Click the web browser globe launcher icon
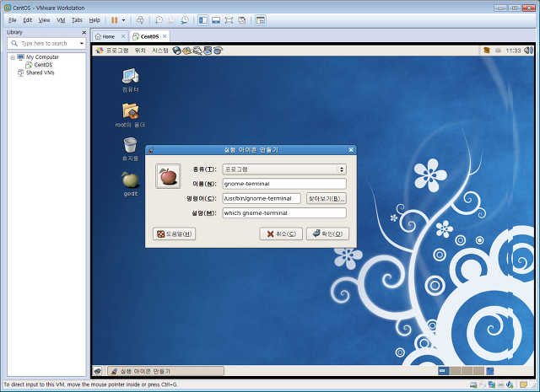 (176, 51)
